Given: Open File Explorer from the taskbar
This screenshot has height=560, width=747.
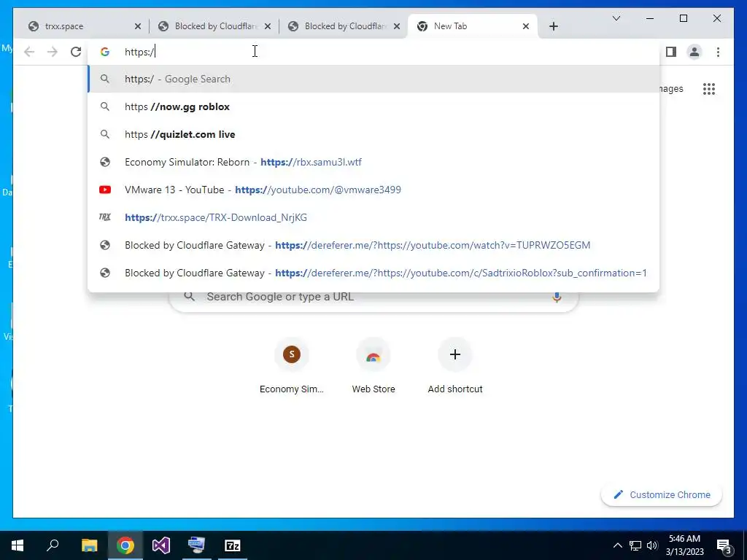Looking at the screenshot, I should click(89, 545).
